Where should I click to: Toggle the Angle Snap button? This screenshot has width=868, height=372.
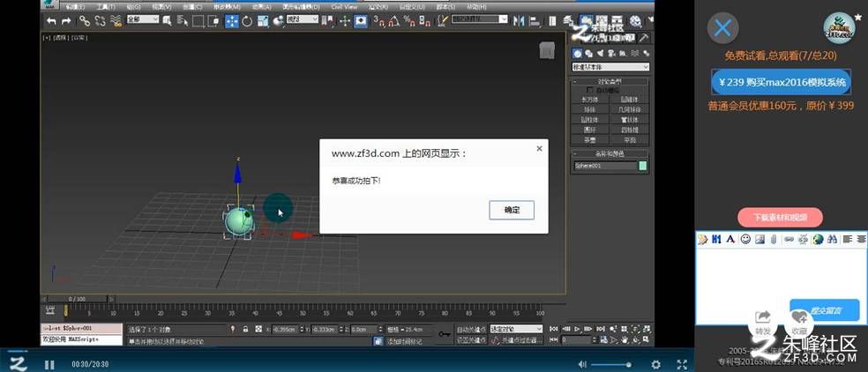[x=394, y=21]
